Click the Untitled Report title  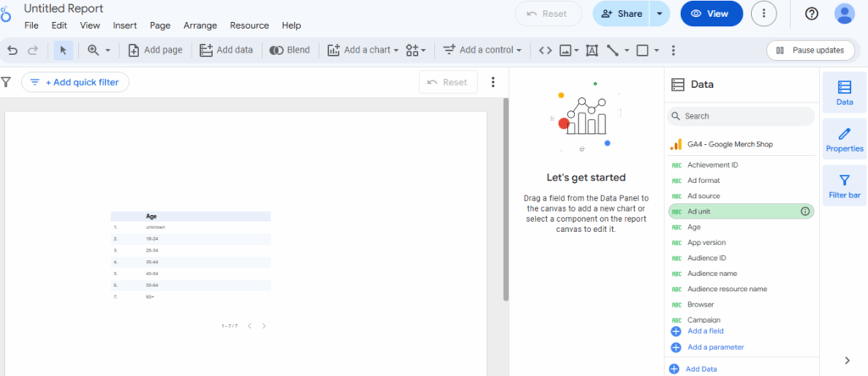63,8
